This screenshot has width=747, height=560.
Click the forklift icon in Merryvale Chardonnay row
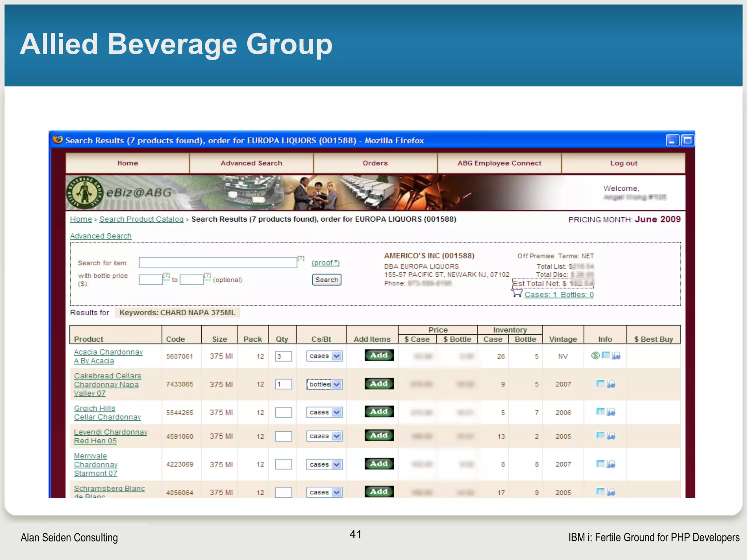(x=611, y=464)
